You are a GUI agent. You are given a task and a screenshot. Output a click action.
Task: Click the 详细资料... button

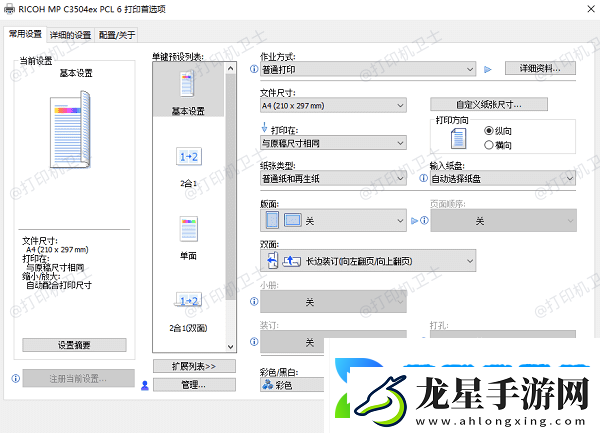[x=540, y=68]
